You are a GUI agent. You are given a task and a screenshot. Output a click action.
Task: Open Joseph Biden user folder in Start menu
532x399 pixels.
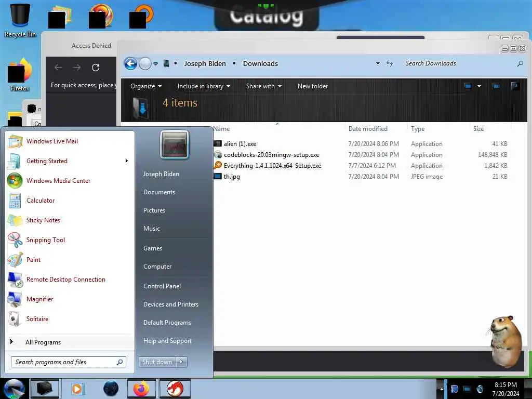(161, 174)
